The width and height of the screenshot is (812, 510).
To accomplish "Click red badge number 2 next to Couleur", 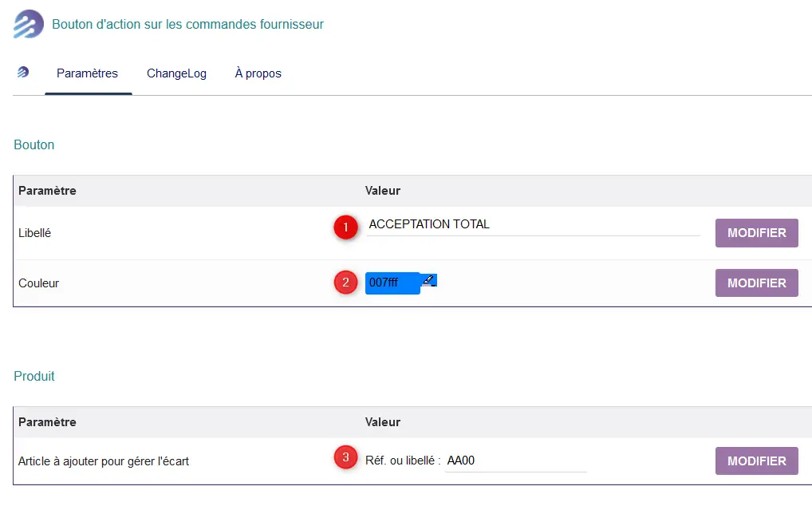I will click(x=345, y=283).
